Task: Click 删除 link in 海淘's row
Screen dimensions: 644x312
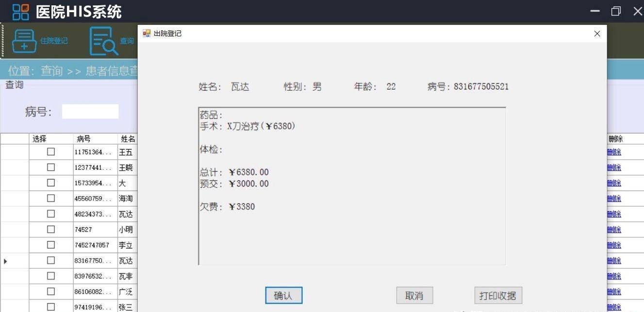Action: click(x=614, y=199)
